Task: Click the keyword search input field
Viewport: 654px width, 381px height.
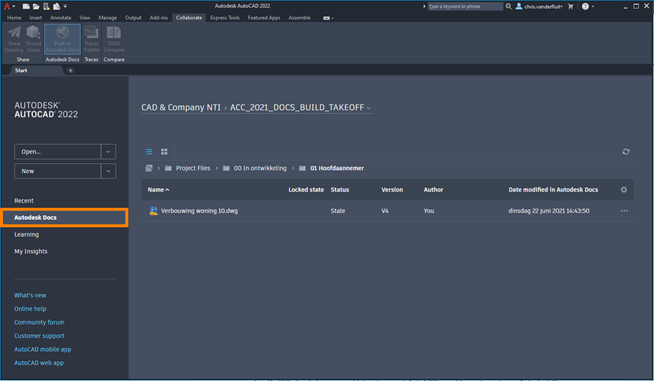Action: (465, 6)
